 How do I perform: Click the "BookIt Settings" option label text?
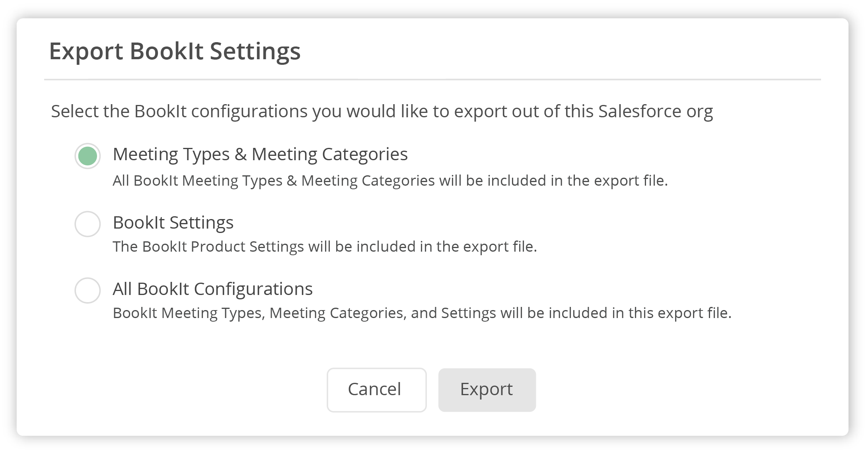pos(173,223)
